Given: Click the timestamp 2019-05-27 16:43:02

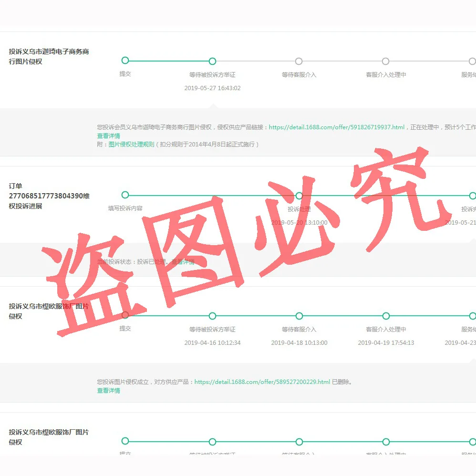Looking at the screenshot, I should click(x=213, y=88).
